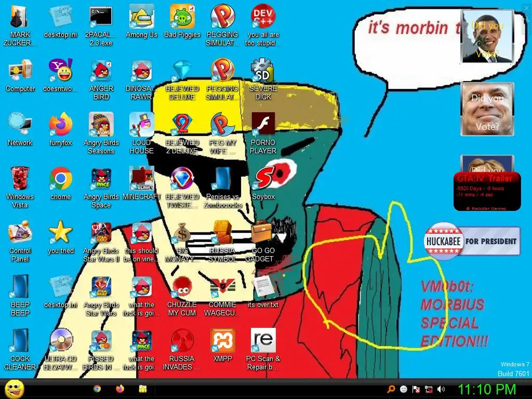Click the network tray icon

point(429,389)
